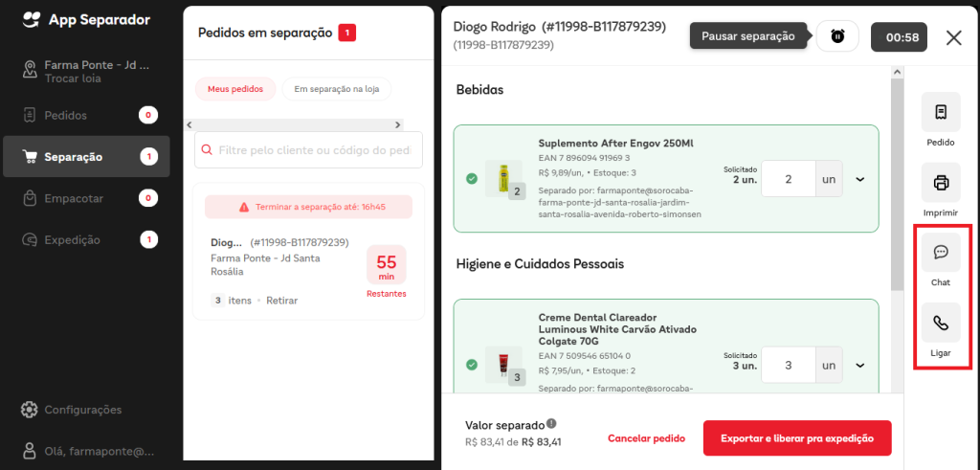Click the Cancelar pedido link
This screenshot has height=470, width=980.
tap(646, 438)
